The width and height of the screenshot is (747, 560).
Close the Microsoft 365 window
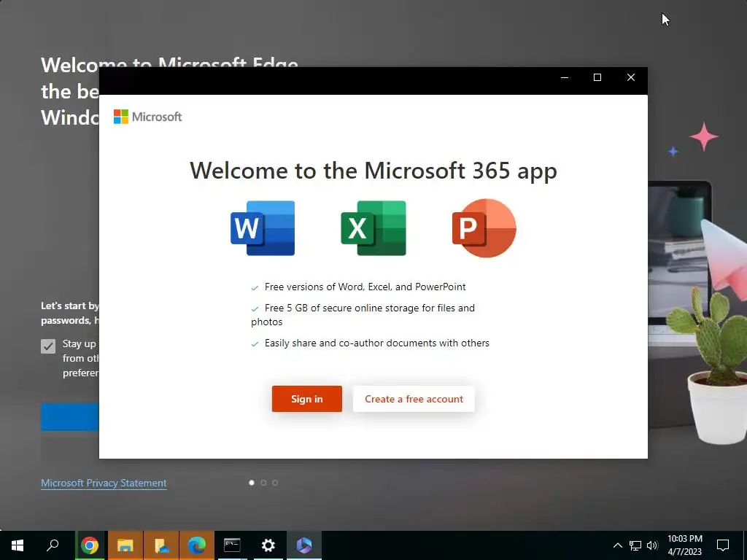631,77
